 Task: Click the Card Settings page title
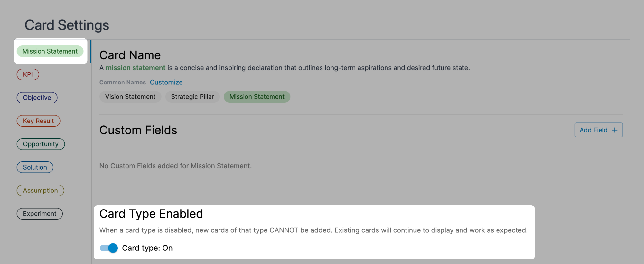click(x=67, y=25)
